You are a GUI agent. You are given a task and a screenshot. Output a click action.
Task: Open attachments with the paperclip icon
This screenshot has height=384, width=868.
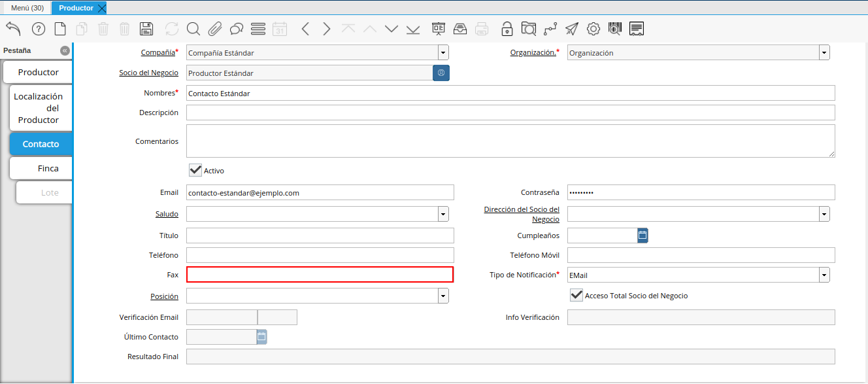(215, 29)
